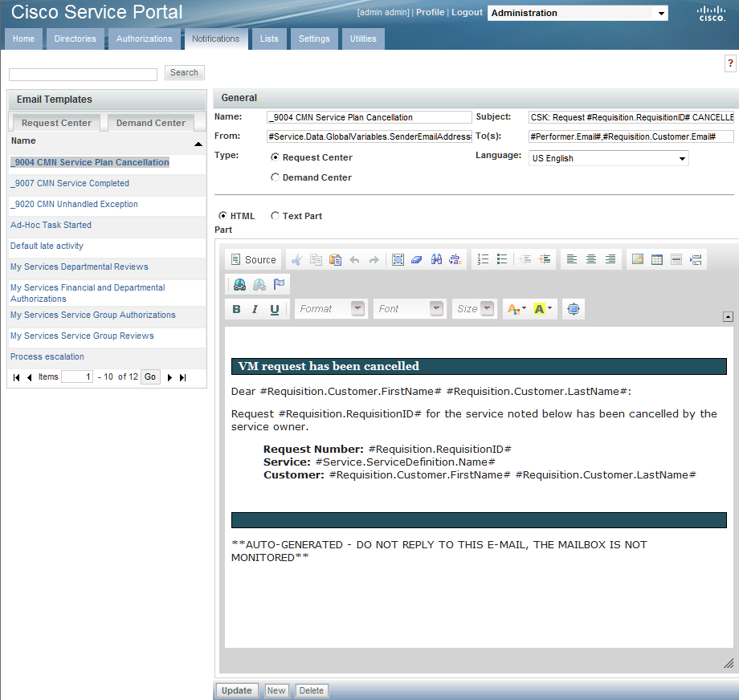Open the Lists tab
Image resolution: width=739 pixels, height=700 pixels.
(x=269, y=39)
